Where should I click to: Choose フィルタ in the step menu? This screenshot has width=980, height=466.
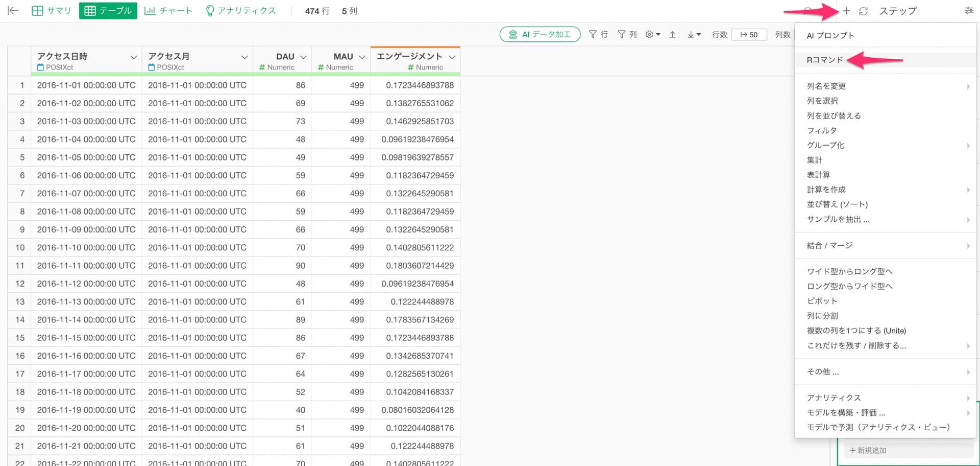[822, 130]
